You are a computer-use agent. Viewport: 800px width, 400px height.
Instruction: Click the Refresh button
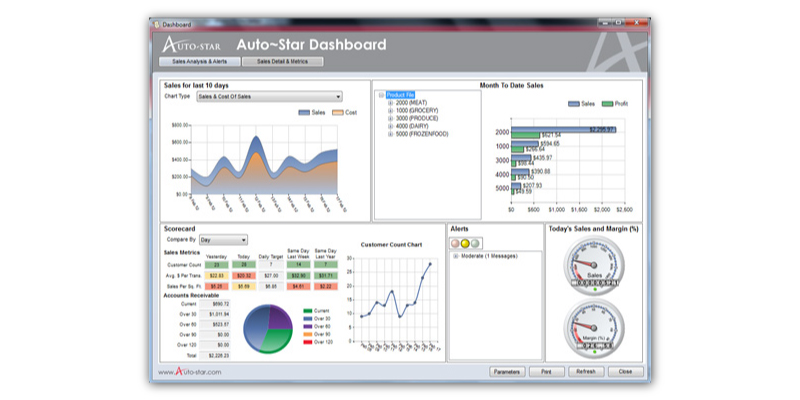586,372
